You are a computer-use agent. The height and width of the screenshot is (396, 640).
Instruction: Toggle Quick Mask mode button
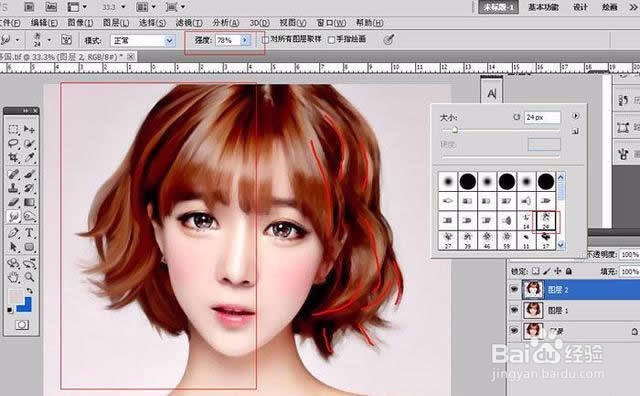(x=22, y=325)
